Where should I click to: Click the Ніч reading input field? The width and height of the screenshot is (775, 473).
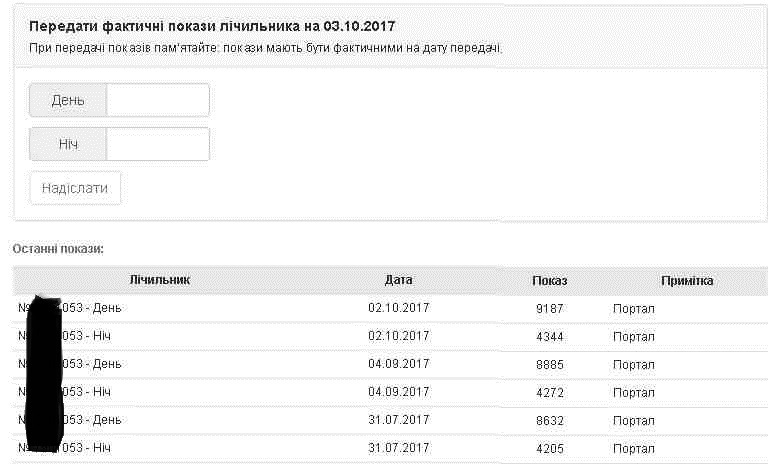(158, 144)
